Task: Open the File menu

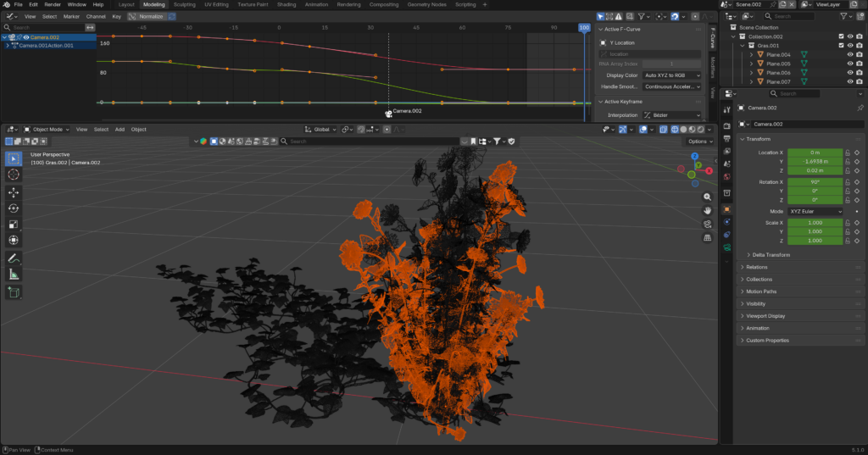Action: pos(19,4)
